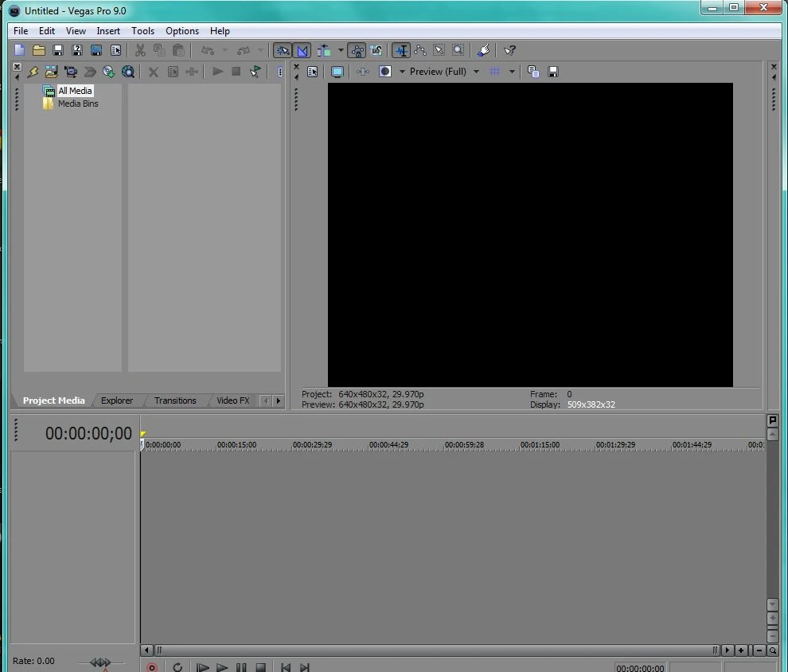The height and width of the screenshot is (672, 788).
Task: Select the Normal Edit tool
Action: (401, 50)
